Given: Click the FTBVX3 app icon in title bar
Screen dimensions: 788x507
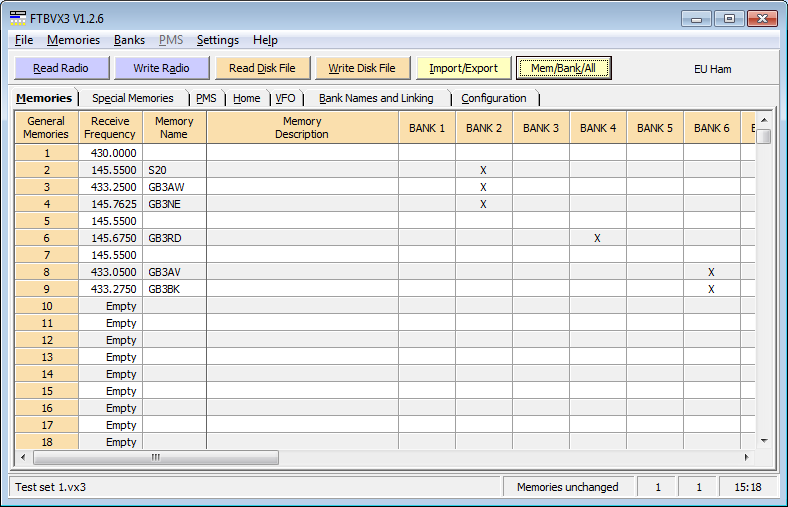Looking at the screenshot, I should click(x=17, y=18).
